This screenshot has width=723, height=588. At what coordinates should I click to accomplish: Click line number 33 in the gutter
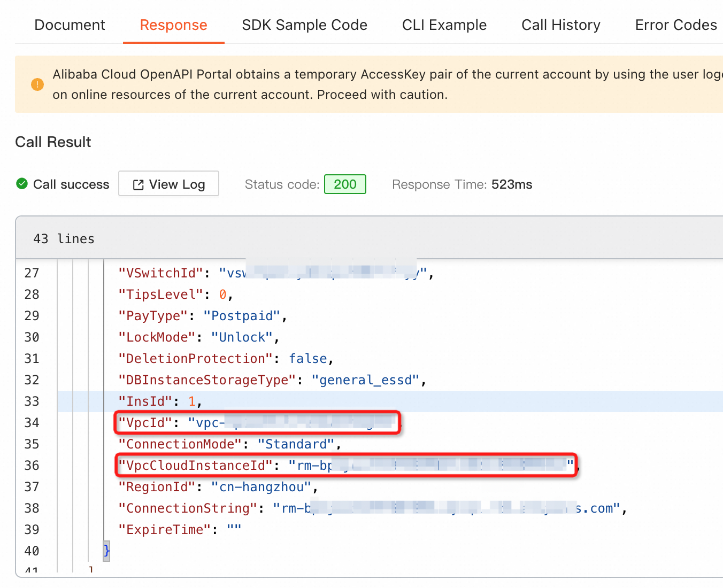click(32, 401)
